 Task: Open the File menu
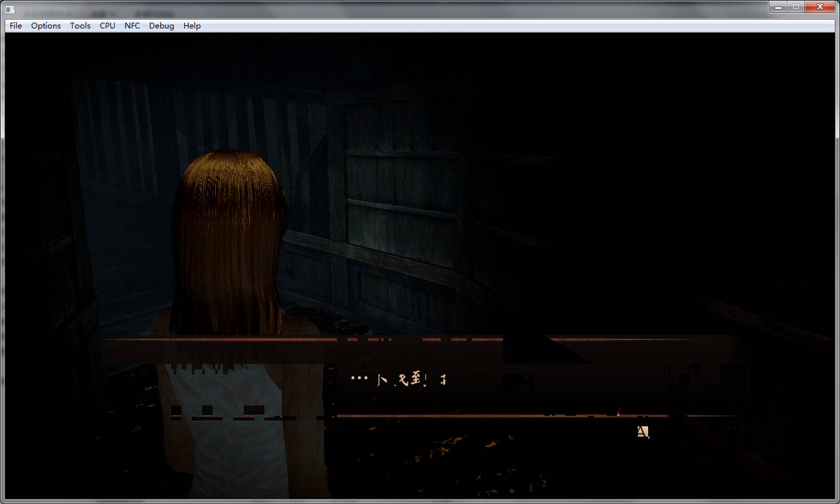click(16, 26)
